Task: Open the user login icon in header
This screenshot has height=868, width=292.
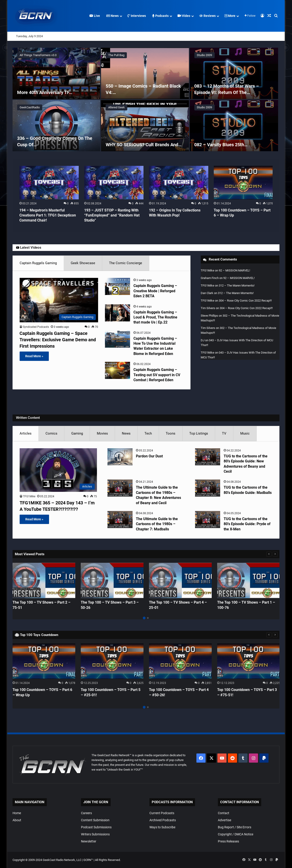Action: [262, 16]
